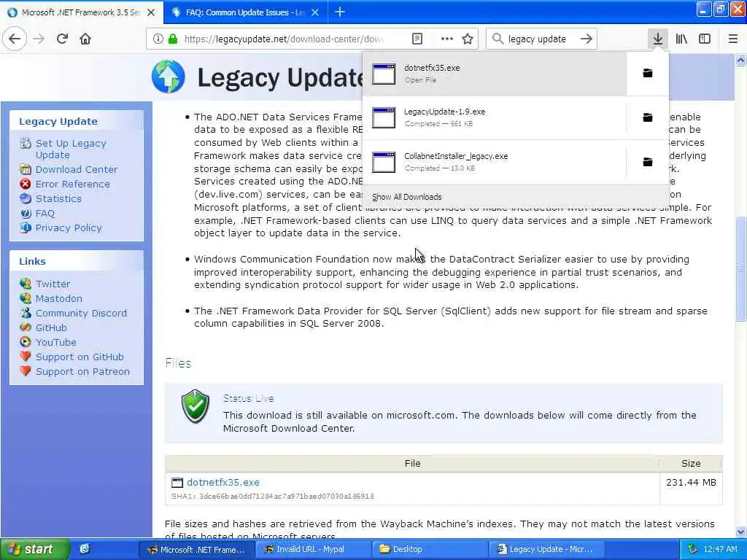The height and width of the screenshot is (560, 747).
Task: Click the Statistics pie chart icon
Action: tap(26, 198)
